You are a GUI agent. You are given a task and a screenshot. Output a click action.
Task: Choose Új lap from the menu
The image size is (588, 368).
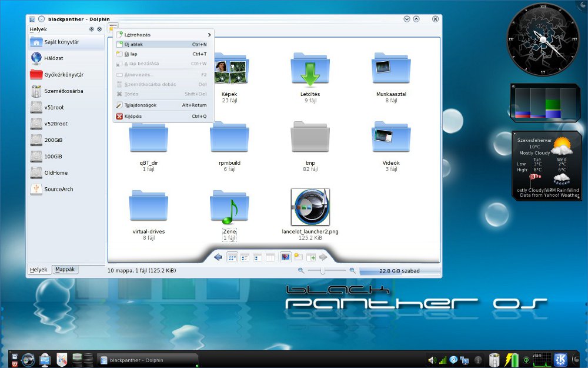point(163,54)
